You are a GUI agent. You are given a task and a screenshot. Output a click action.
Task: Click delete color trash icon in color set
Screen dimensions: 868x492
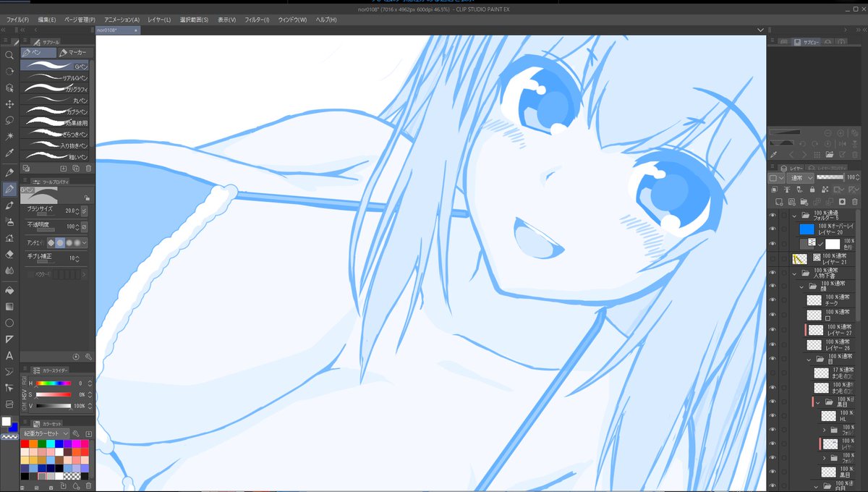click(88, 485)
